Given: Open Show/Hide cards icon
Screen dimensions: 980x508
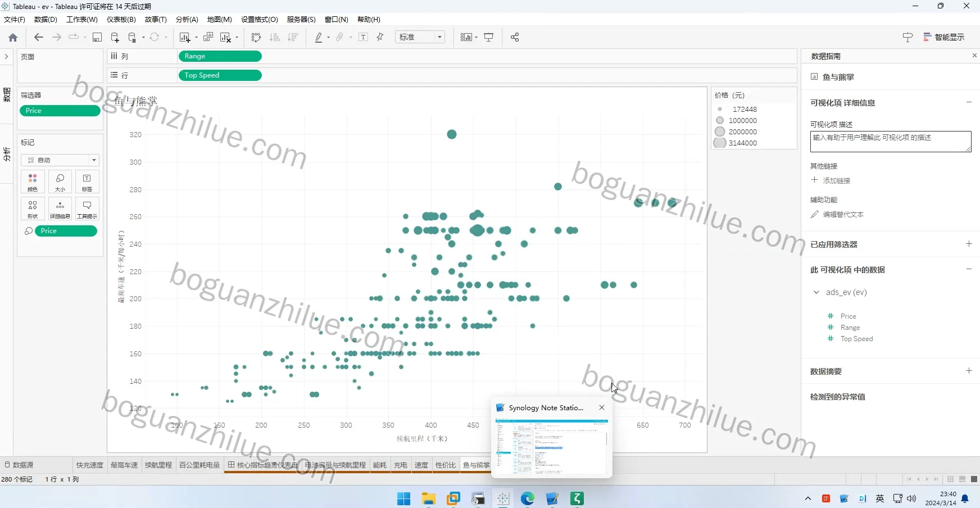Looking at the screenshot, I should (466, 37).
